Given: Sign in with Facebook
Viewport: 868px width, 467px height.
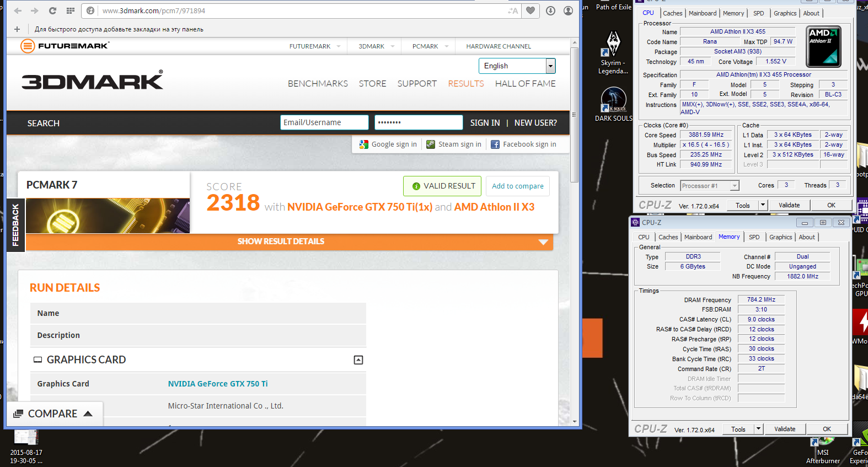Looking at the screenshot, I should tap(523, 144).
